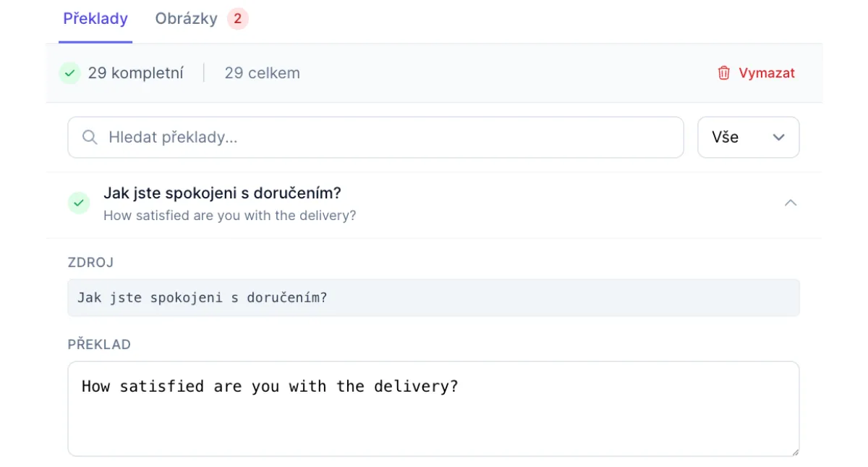Screen dimensions: 868x467
Task: Click the magnifying glass search icon
Action: click(x=90, y=138)
